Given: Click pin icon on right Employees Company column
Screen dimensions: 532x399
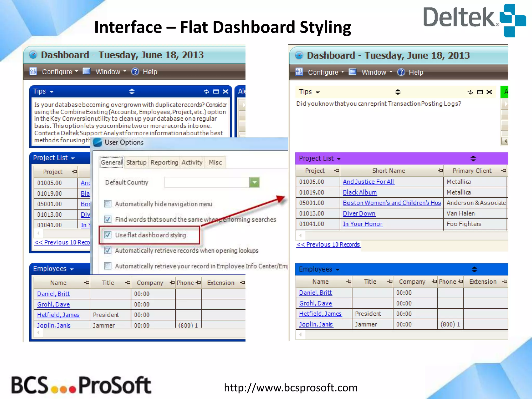Looking at the screenshot, I should click(434, 281).
